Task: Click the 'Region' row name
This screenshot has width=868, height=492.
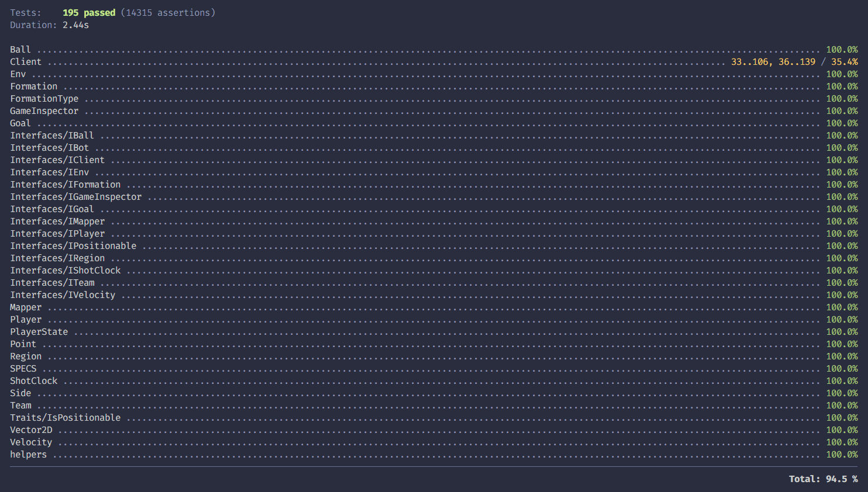Action: 26,356
